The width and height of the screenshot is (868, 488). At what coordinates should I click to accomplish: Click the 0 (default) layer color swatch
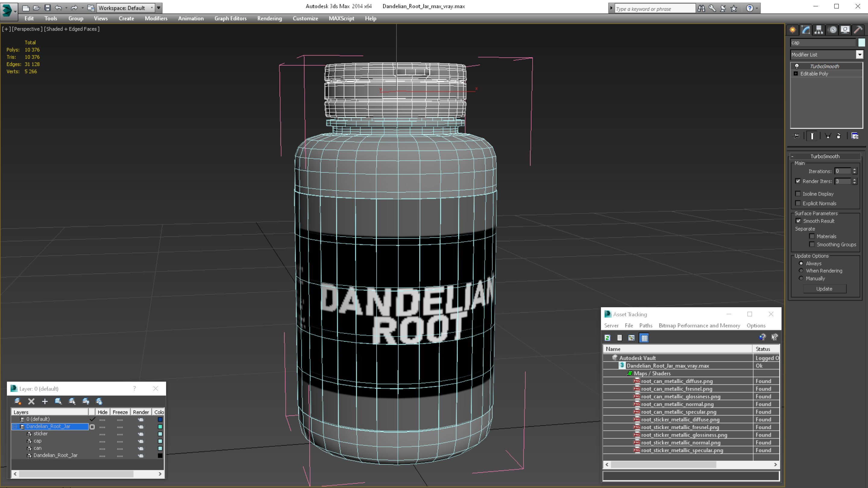160,419
